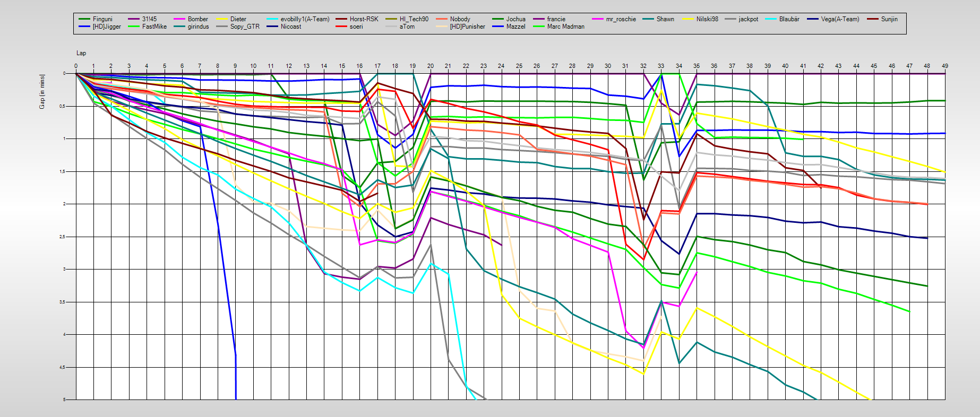Image resolution: width=980 pixels, height=417 pixels.
Task: Click lap 49 axis marker
Action: [945, 66]
